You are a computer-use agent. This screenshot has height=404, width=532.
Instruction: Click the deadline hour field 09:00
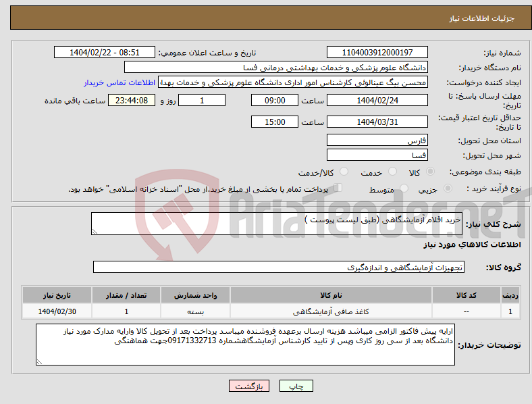coord(275,100)
